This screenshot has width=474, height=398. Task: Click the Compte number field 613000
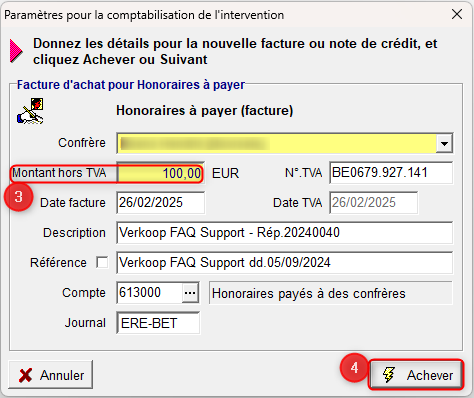click(149, 292)
